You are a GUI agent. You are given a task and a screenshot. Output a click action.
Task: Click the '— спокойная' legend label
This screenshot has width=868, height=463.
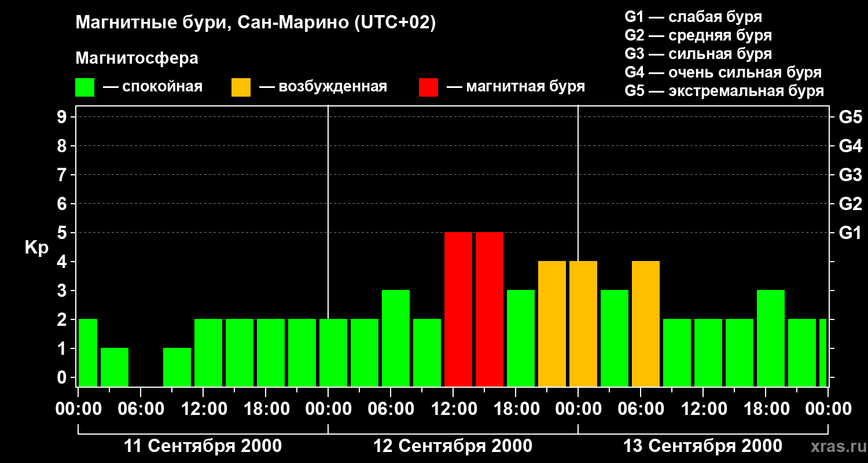153,87
